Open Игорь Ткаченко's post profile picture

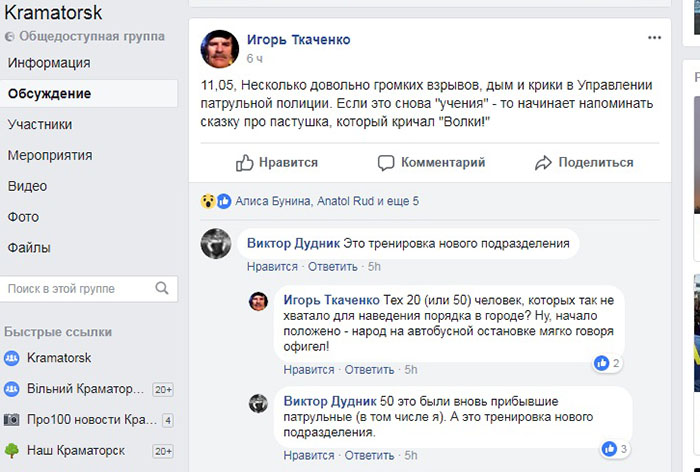(220, 48)
